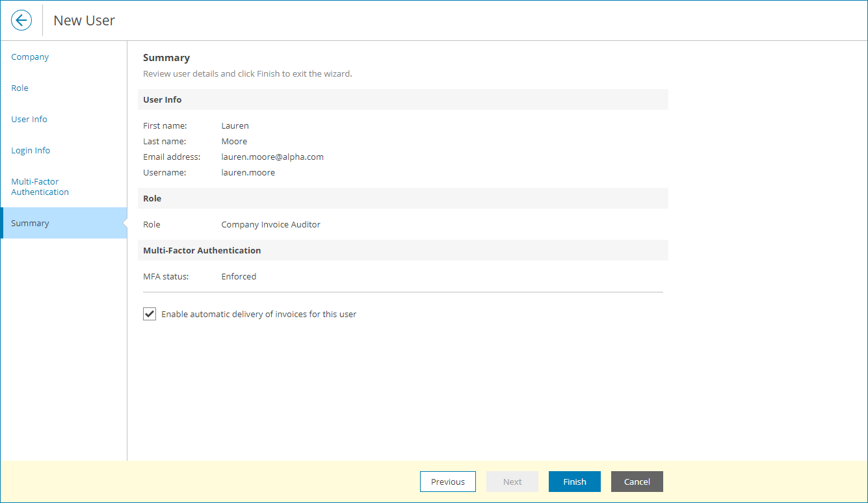Open the Multi-Factor Authentication step
The width and height of the screenshot is (868, 503).
pyautogui.click(x=40, y=187)
